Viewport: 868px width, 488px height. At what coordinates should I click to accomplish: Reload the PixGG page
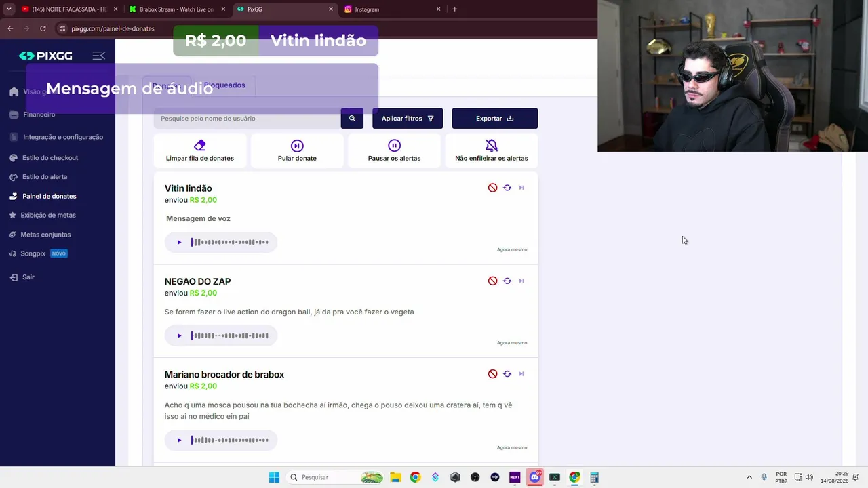pos(43,28)
